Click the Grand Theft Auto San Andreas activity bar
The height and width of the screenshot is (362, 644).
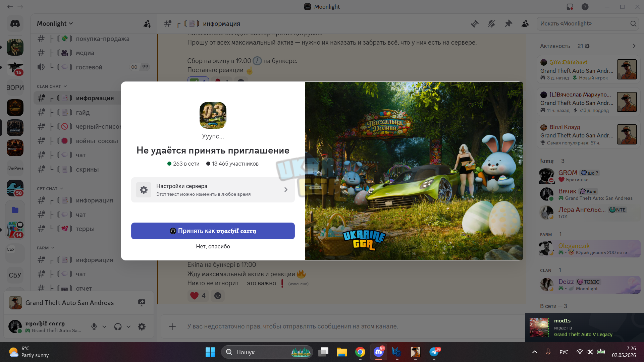click(78, 303)
